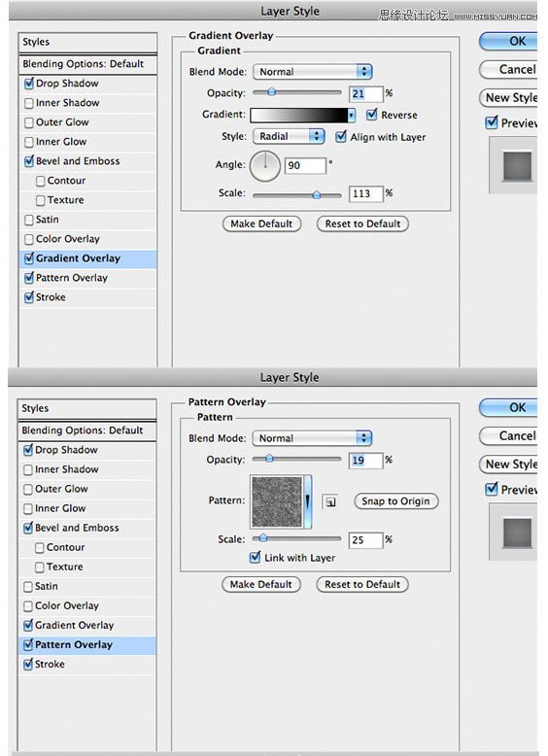This screenshot has width=548, height=756.
Task: Click the Pattern Overlay Opacity slider handle
Action: [269, 459]
